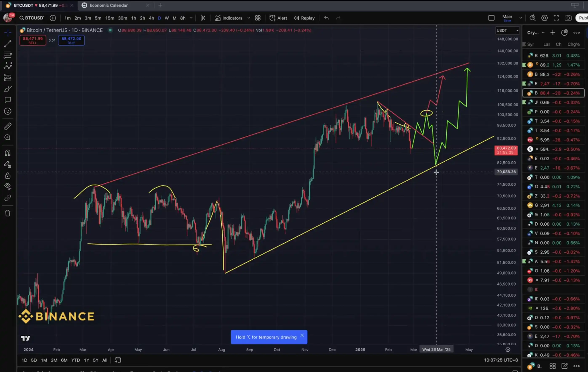Click the trash remove drawings icon
The width and height of the screenshot is (588, 372).
(x=8, y=213)
